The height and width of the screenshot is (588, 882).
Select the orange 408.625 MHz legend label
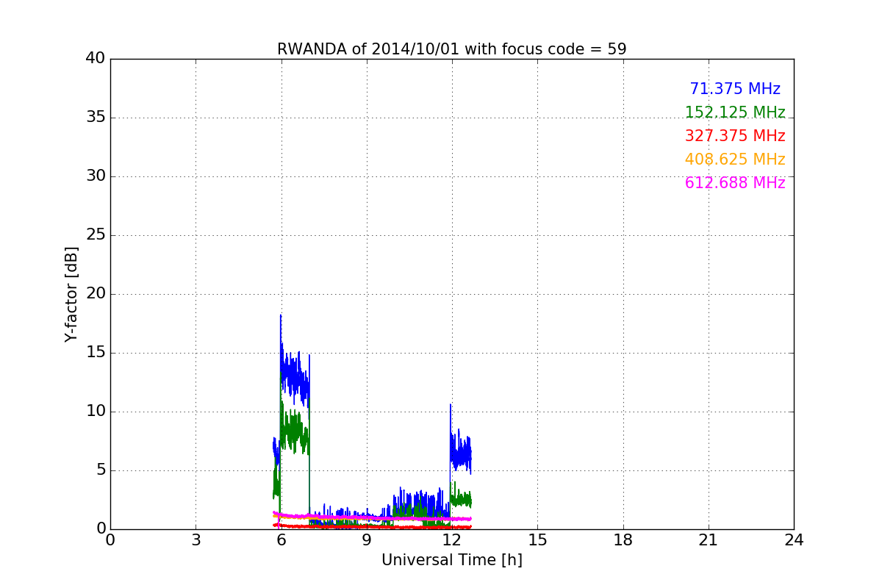(x=735, y=159)
